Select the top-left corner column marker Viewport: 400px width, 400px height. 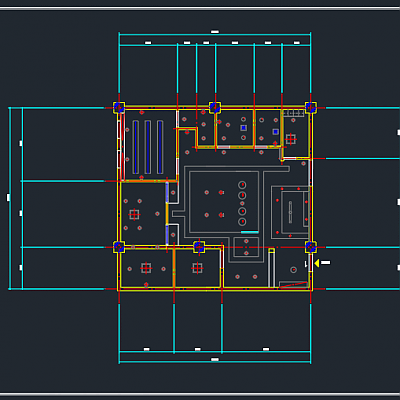pyautogui.click(x=119, y=108)
